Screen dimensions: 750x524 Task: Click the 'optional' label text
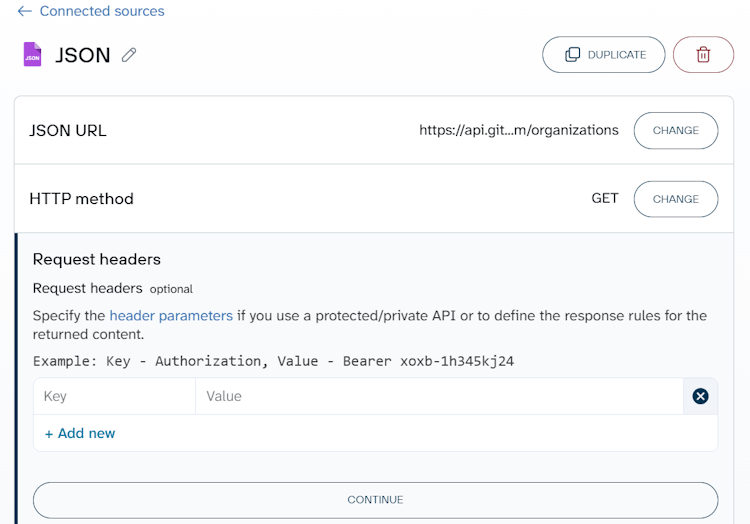171,289
